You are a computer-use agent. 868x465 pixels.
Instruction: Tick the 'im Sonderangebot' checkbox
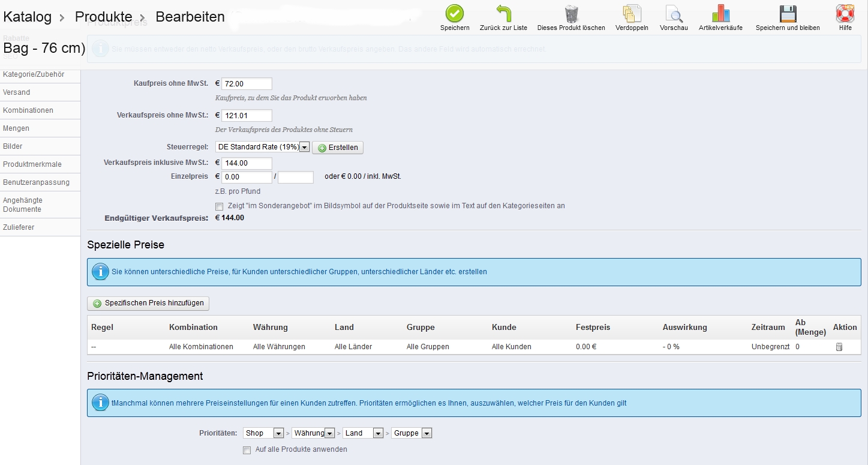219,206
